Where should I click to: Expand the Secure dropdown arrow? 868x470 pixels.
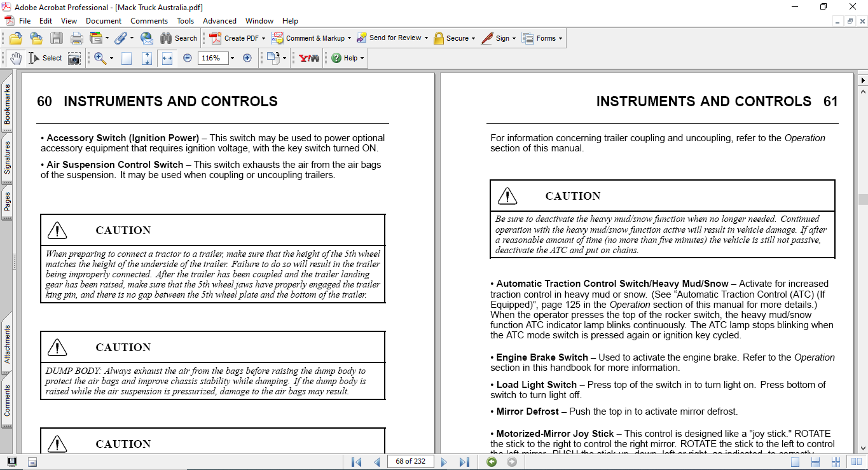click(474, 38)
